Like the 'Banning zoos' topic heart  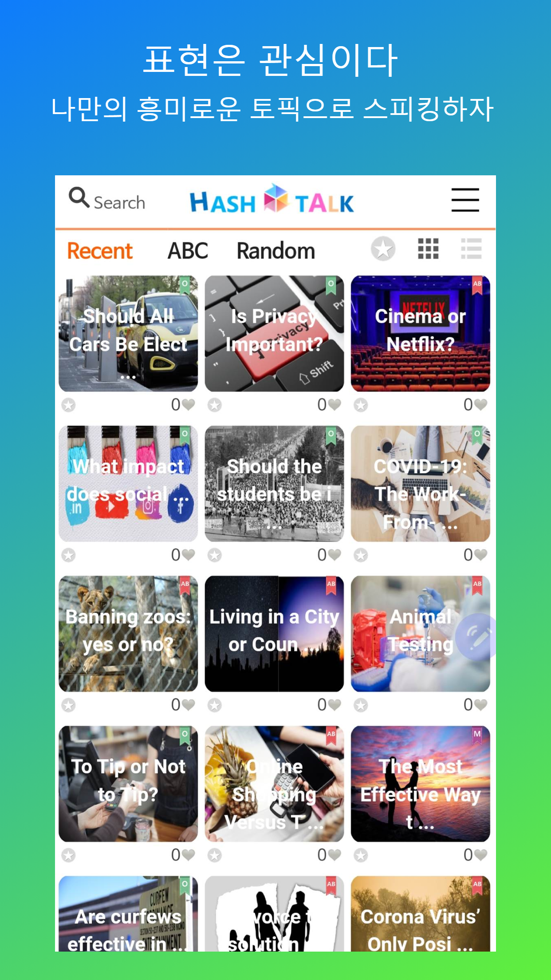[189, 704]
